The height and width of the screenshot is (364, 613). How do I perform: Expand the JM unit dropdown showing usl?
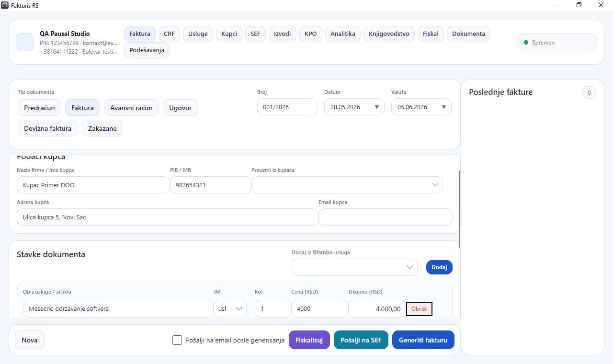(x=230, y=309)
